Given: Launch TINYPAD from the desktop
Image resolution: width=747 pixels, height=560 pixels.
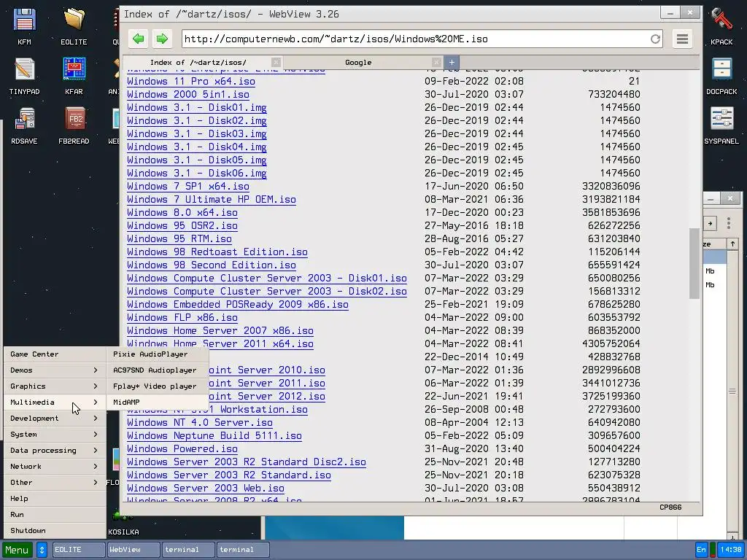Looking at the screenshot, I should click(24, 76).
